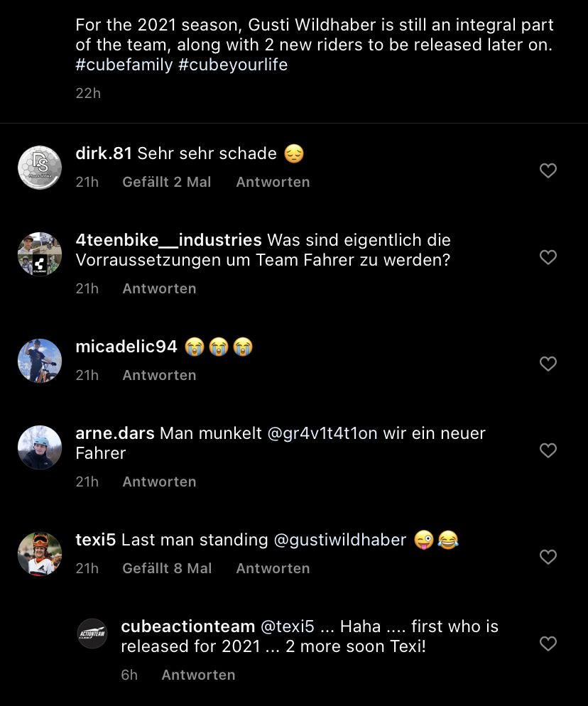Open 4teenbike__industries profile avatar
Screen dimensions: 588x706
[x=40, y=254]
